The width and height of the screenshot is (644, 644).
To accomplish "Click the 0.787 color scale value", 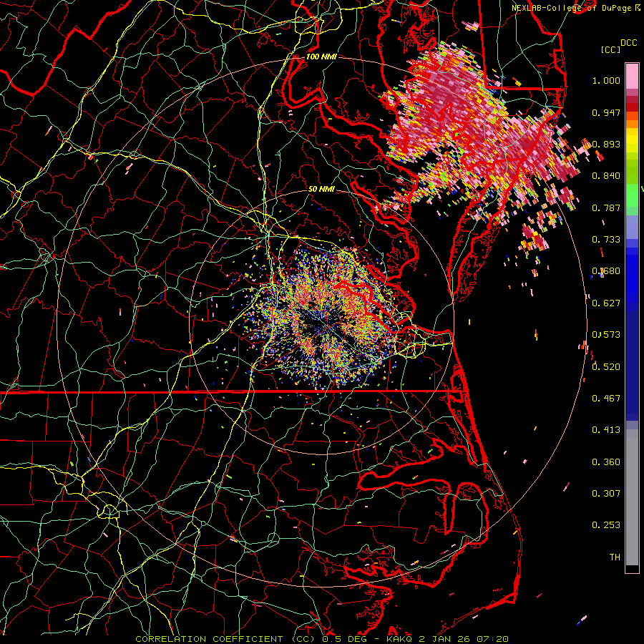I will 606,208.
